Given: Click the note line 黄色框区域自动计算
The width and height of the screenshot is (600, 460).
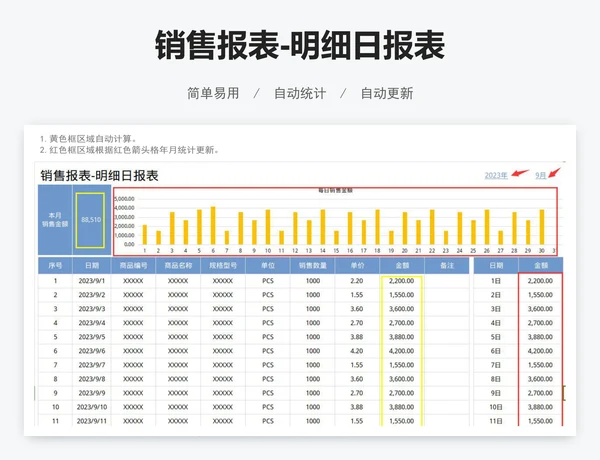Looking at the screenshot, I should click(88, 139).
